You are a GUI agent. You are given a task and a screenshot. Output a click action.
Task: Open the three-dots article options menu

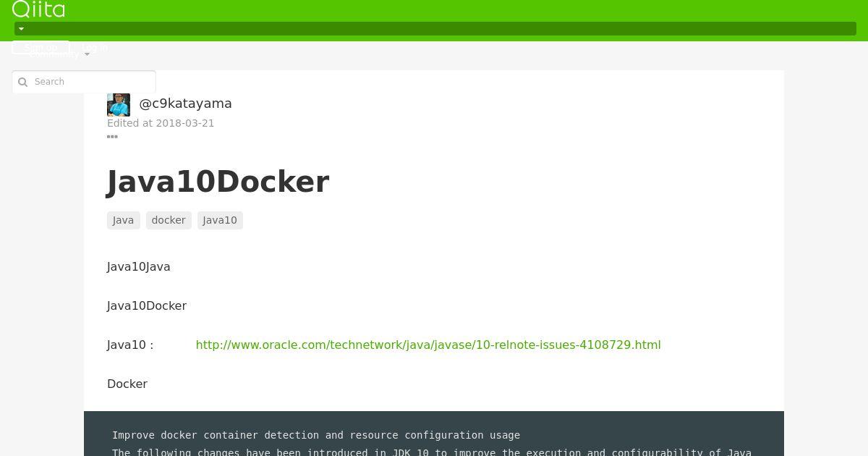tap(112, 136)
